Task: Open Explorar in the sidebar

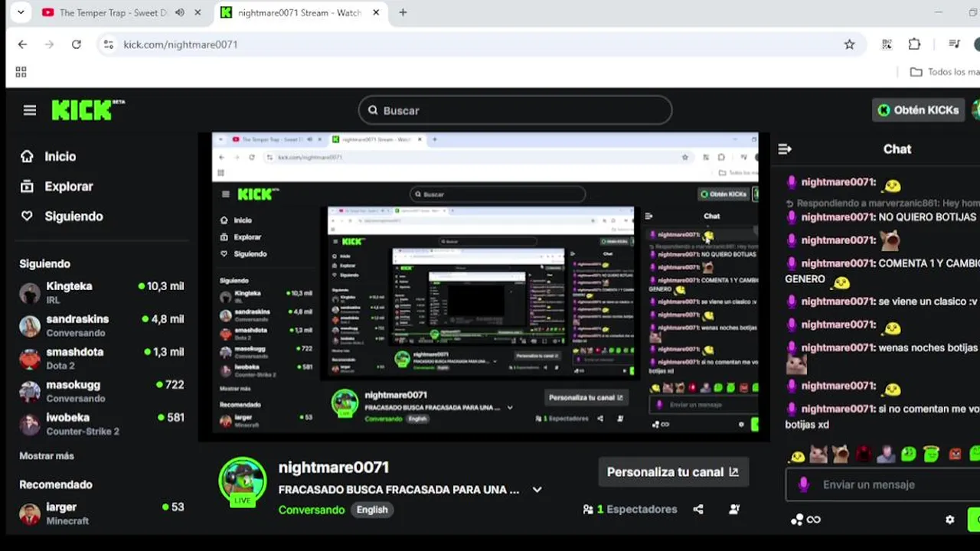Action: pyautogui.click(x=57, y=186)
